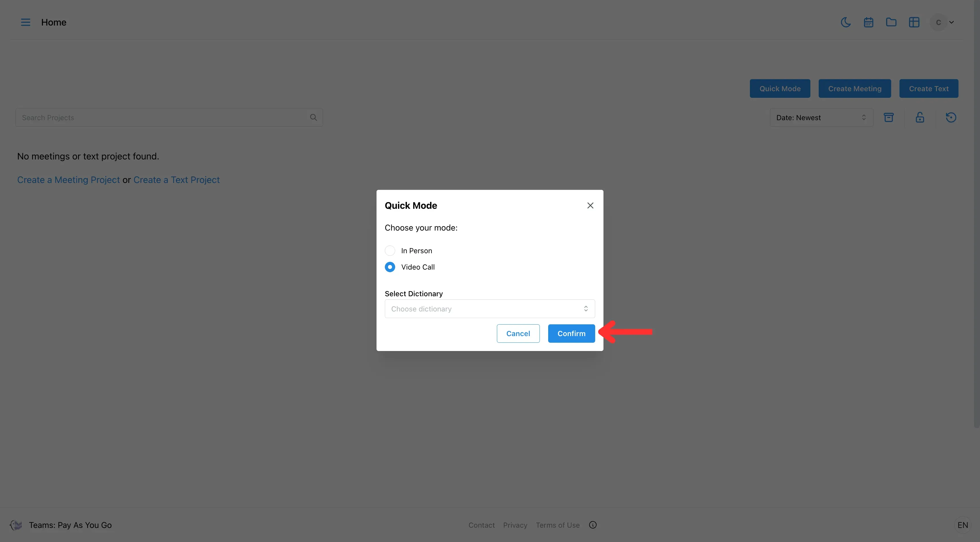Screen dimensions: 980x542
Task: Open the Create a Text Project link
Action: (177, 180)
